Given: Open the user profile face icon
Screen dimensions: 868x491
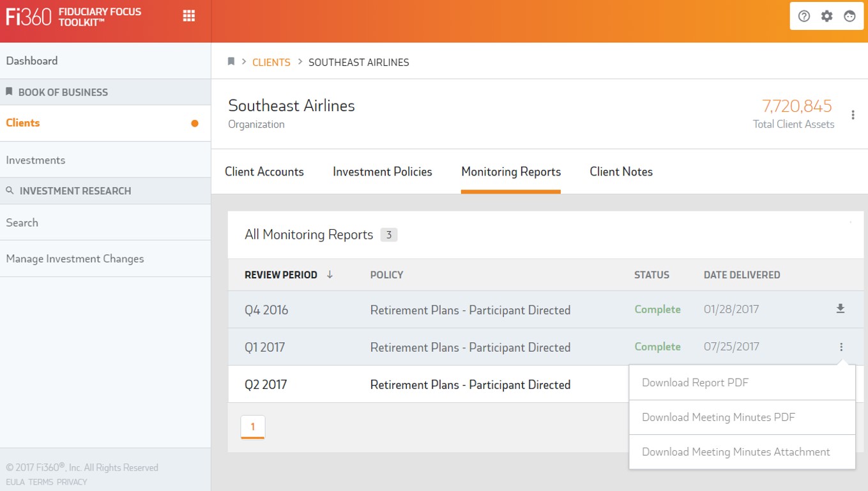Looking at the screenshot, I should pyautogui.click(x=849, y=17).
